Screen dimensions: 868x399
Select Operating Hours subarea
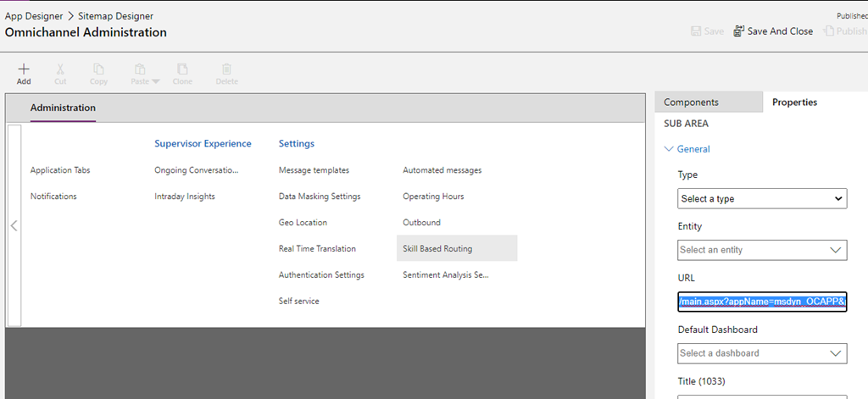click(433, 197)
